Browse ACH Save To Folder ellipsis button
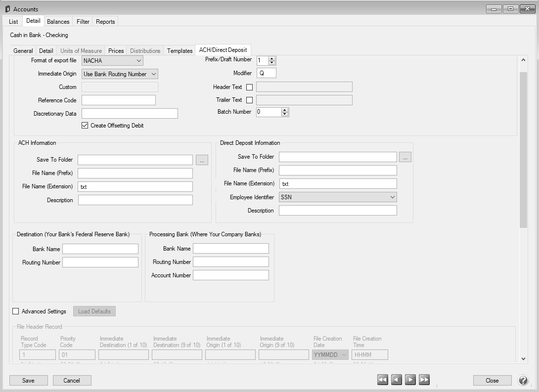This screenshot has height=392, width=539. (x=202, y=160)
